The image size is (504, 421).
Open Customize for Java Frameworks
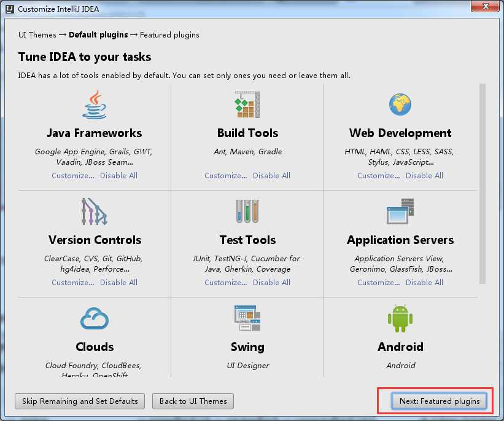point(73,176)
